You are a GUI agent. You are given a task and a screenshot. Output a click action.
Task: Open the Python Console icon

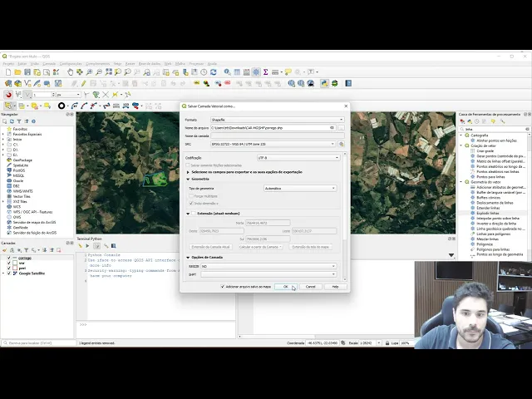[x=325, y=83]
